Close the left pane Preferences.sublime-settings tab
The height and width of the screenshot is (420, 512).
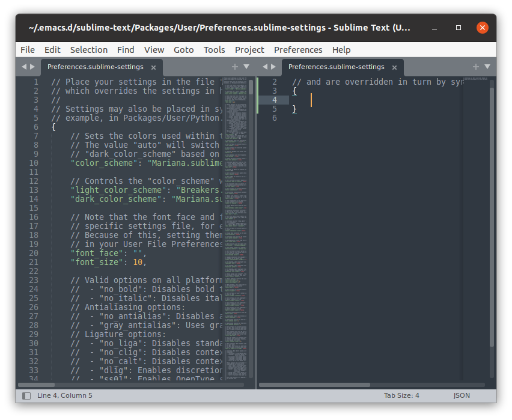pyautogui.click(x=153, y=67)
